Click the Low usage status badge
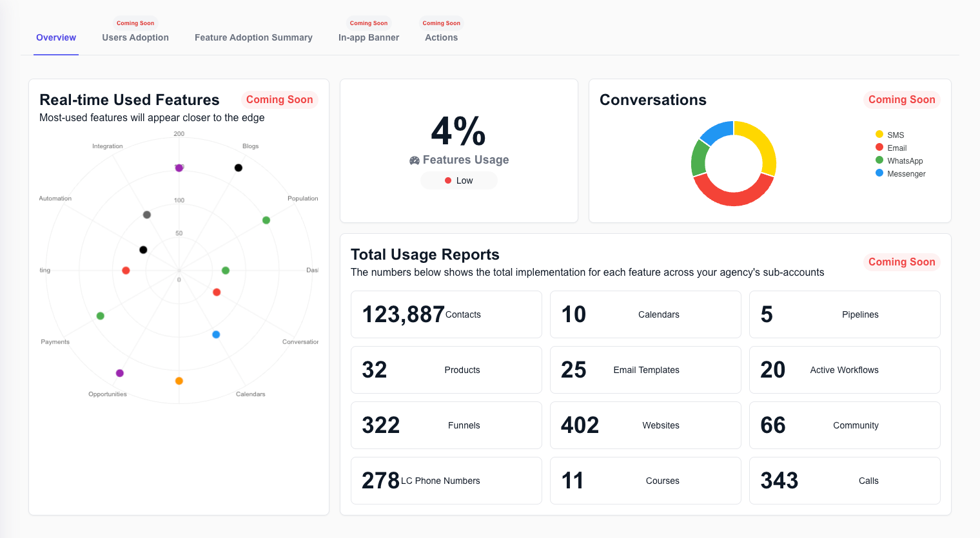The height and width of the screenshot is (538, 980). click(459, 180)
